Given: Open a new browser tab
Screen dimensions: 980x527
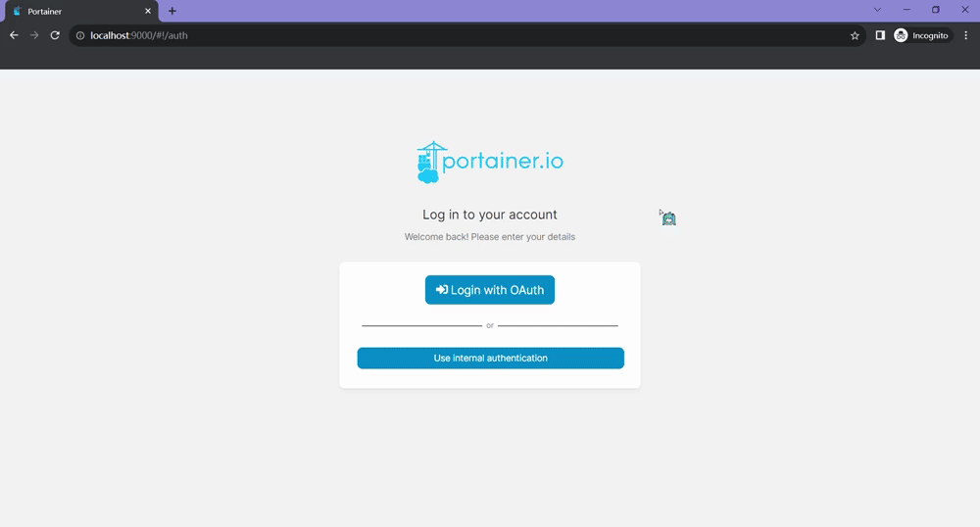Looking at the screenshot, I should tap(172, 11).
